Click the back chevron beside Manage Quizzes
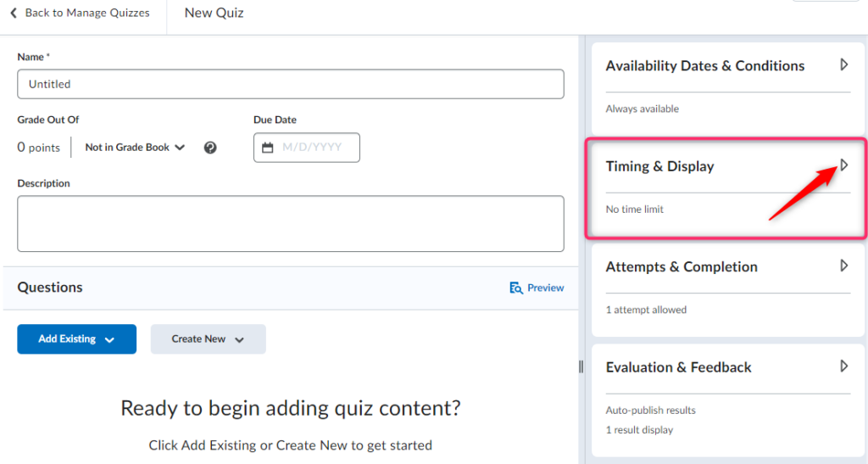This screenshot has height=464, width=868. click(x=14, y=14)
